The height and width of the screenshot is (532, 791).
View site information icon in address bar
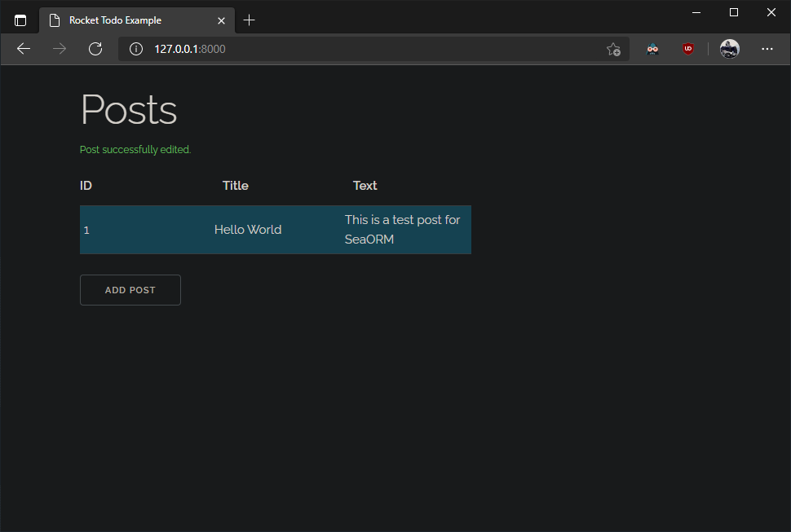pyautogui.click(x=136, y=49)
